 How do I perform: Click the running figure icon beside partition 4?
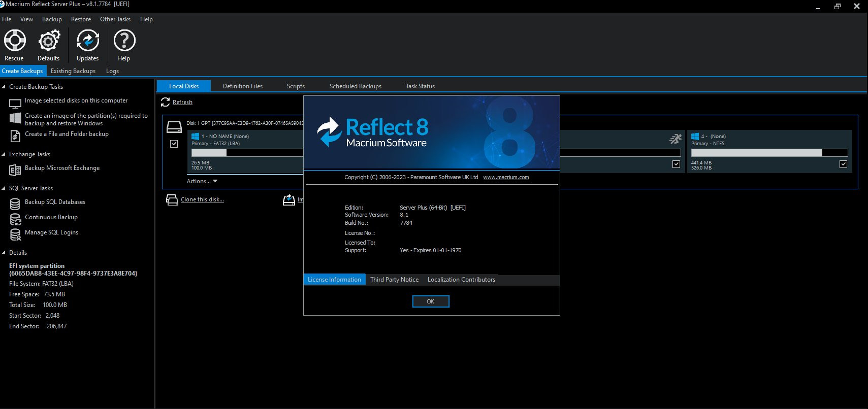[675, 138]
